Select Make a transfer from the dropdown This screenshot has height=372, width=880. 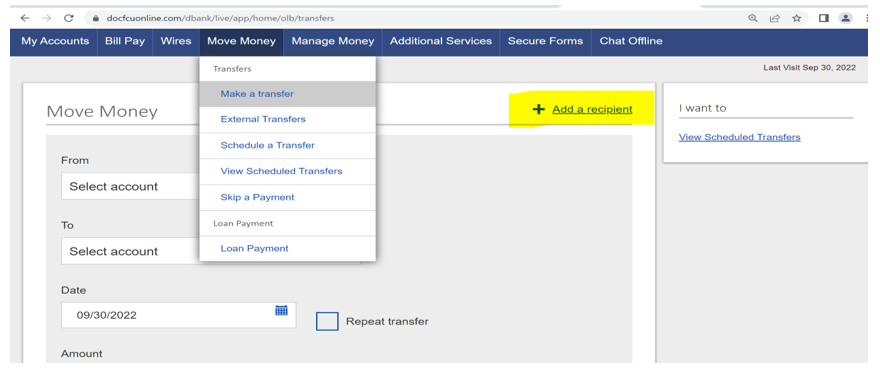pos(287,94)
